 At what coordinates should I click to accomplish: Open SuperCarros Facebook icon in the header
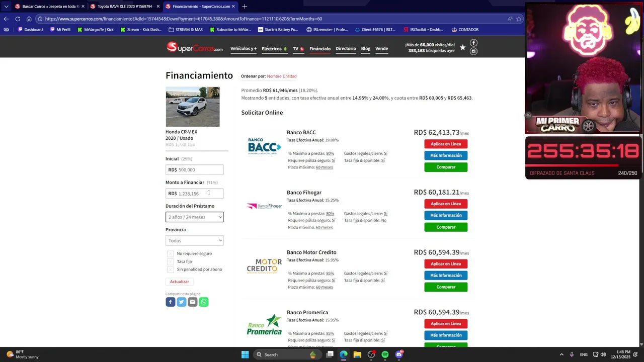473,43
